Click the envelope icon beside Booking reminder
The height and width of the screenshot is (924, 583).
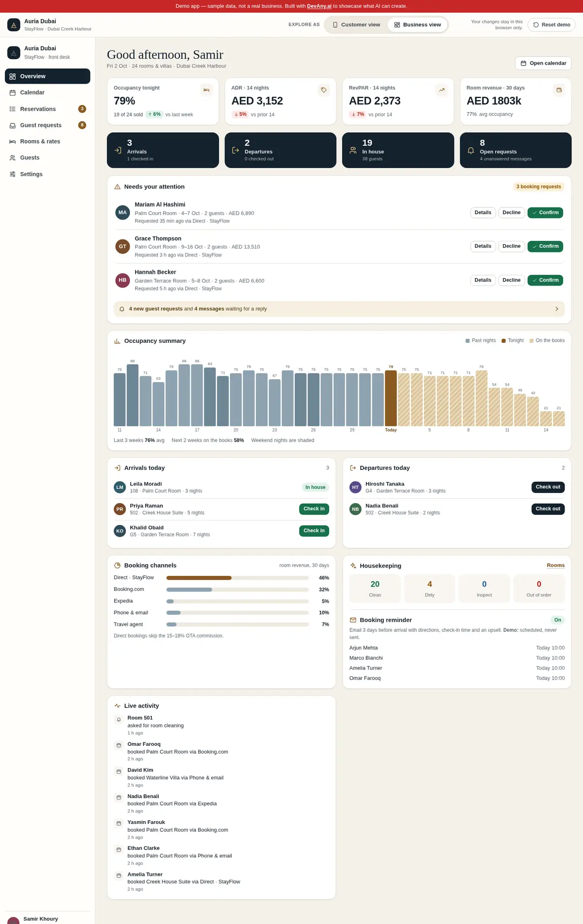pyautogui.click(x=353, y=620)
